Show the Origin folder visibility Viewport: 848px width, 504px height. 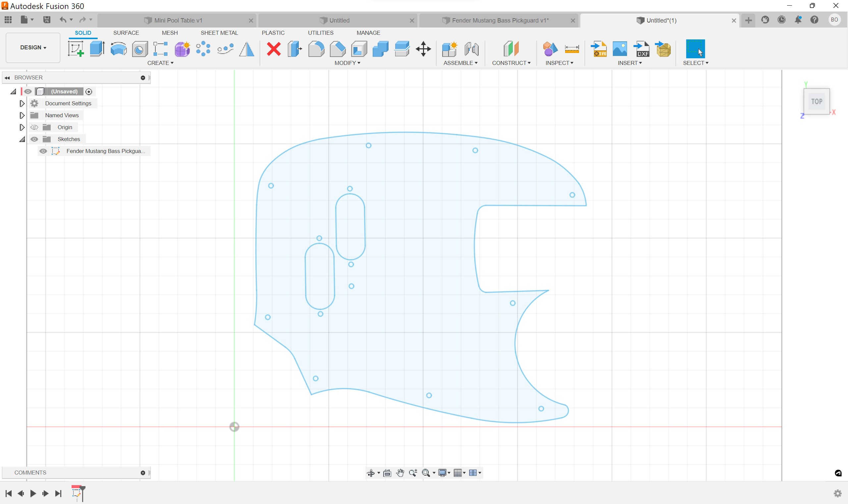[x=34, y=127]
